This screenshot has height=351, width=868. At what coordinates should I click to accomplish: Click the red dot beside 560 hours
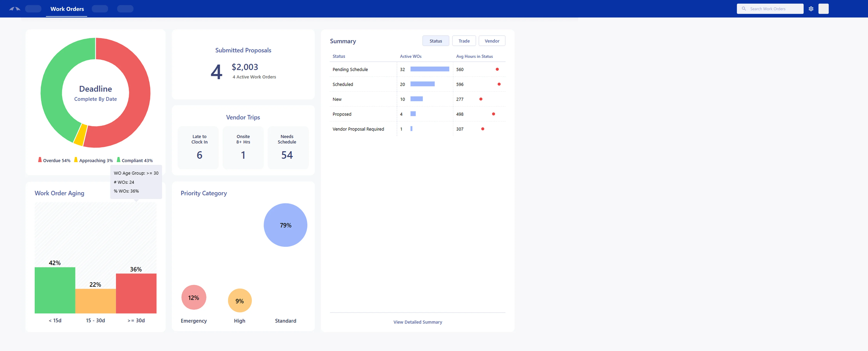497,69
